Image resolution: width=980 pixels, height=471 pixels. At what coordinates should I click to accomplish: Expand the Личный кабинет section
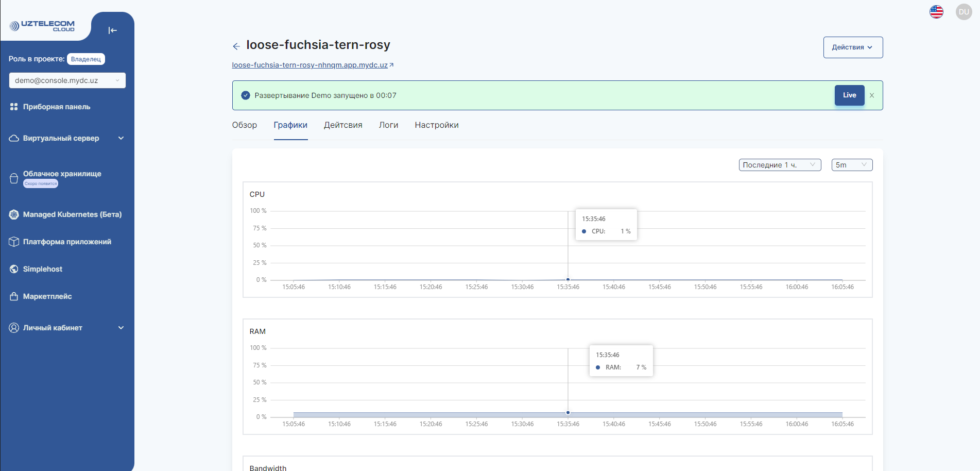coord(122,328)
